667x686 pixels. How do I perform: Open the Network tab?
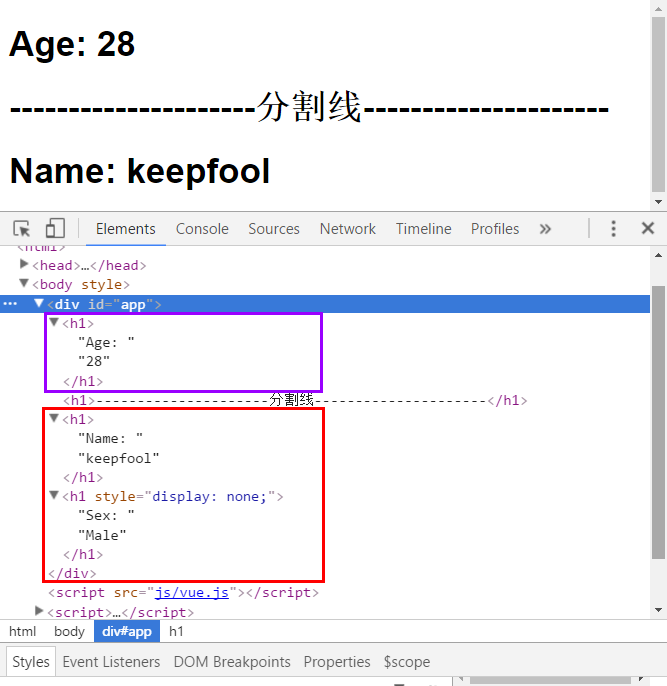348,229
